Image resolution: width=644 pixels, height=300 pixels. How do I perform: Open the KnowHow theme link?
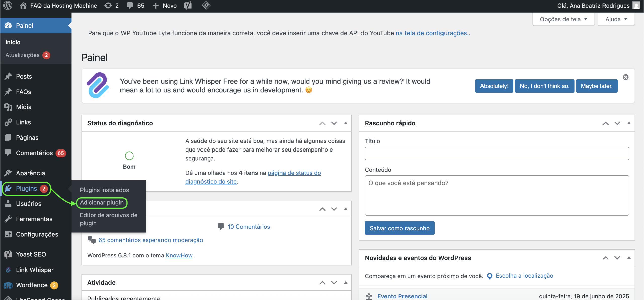(x=179, y=255)
